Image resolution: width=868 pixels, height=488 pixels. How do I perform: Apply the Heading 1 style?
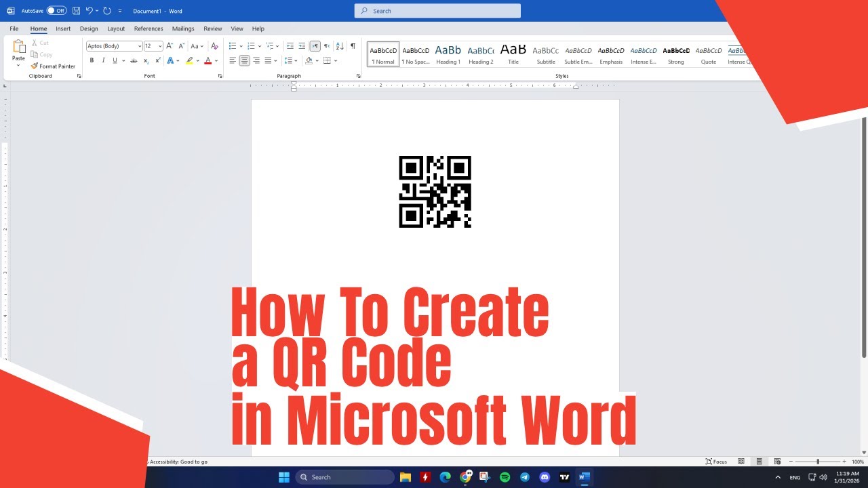tap(448, 54)
